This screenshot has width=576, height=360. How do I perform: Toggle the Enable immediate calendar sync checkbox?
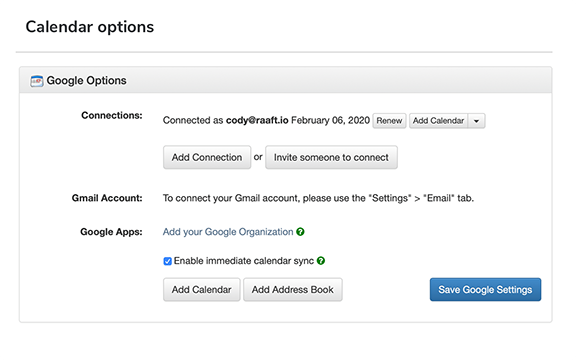[168, 261]
